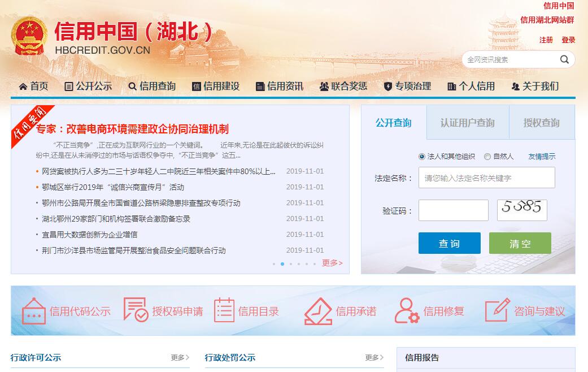
Task: Expand 更多 in the news panel
Action: [332, 263]
